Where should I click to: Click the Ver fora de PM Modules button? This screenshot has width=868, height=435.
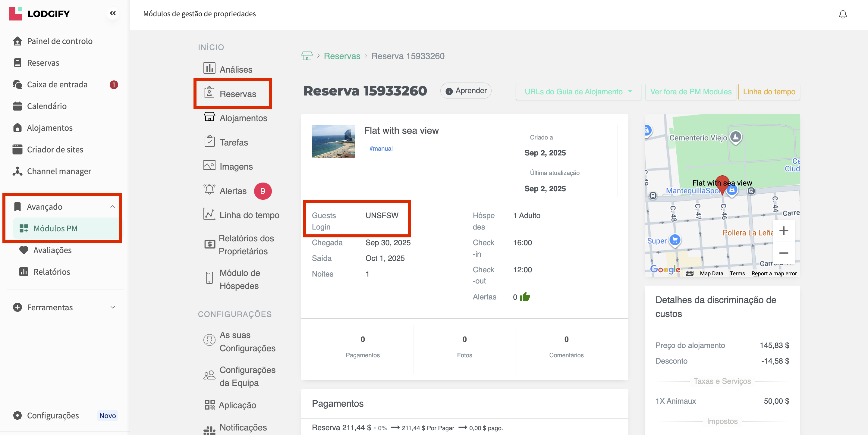coord(690,92)
